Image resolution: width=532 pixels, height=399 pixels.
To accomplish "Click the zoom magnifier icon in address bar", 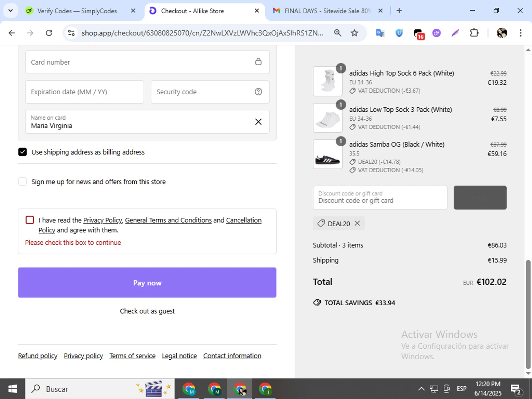I will (338, 33).
